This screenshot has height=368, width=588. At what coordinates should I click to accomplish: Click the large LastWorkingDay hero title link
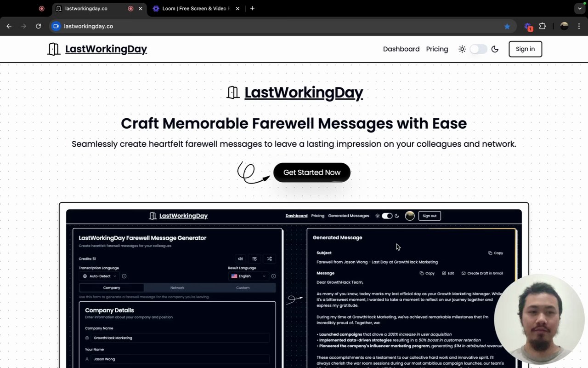(x=304, y=92)
